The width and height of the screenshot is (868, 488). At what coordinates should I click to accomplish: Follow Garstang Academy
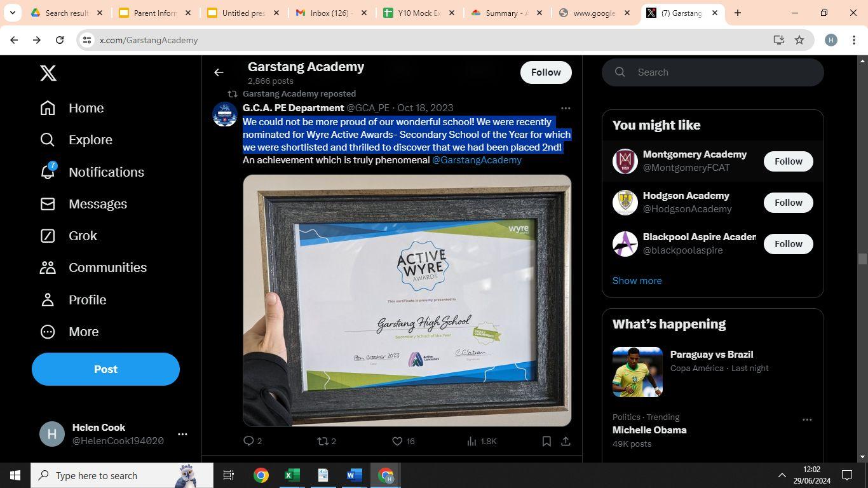pos(546,72)
